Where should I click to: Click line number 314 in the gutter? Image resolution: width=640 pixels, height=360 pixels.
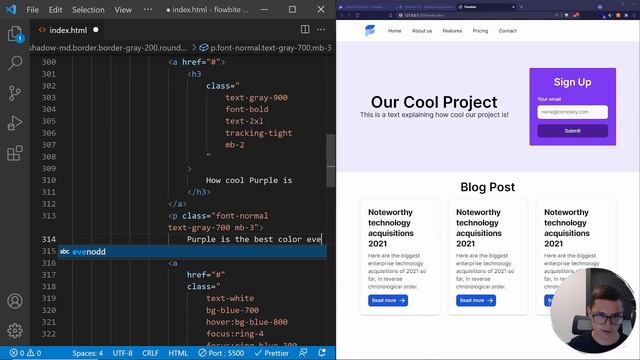coord(49,239)
